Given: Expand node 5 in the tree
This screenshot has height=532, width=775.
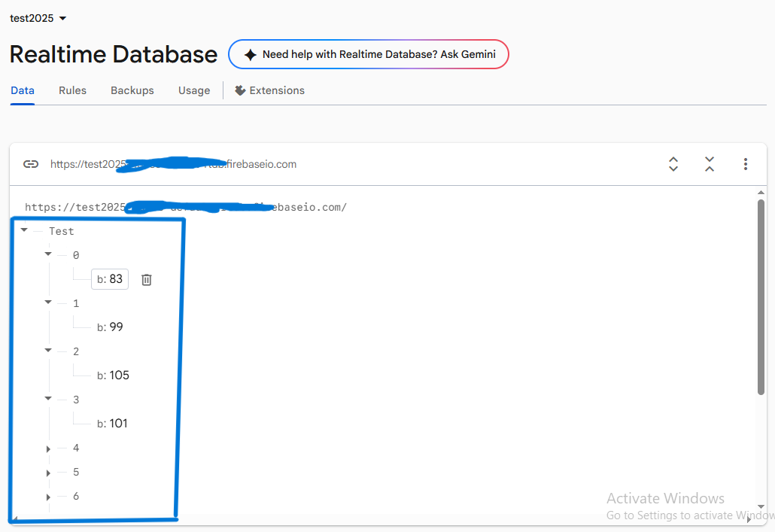Looking at the screenshot, I should pos(48,473).
